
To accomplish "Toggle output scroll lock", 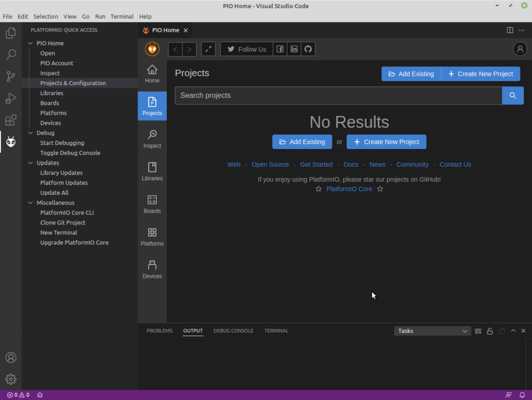I will [489, 331].
